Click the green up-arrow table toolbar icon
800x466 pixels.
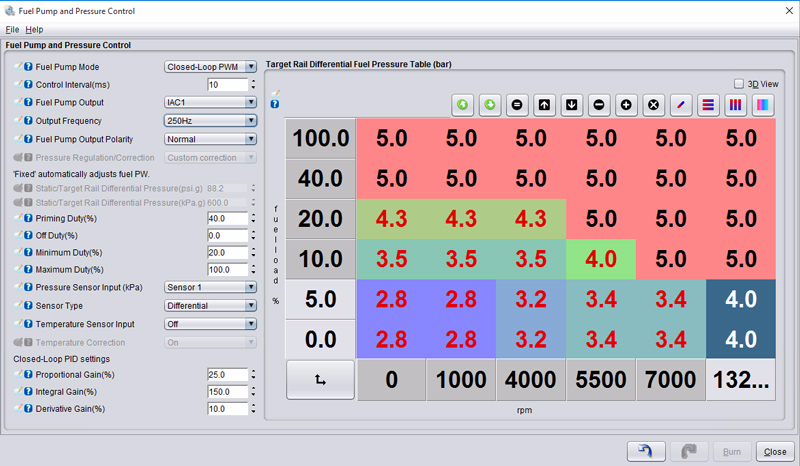tap(464, 104)
